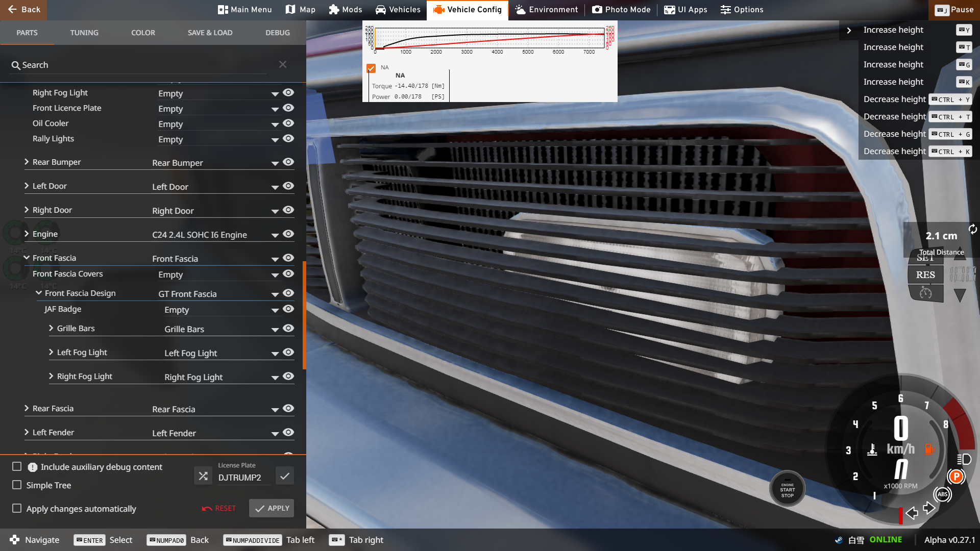Click the RESET button
The height and width of the screenshot is (551, 980).
[x=219, y=508]
